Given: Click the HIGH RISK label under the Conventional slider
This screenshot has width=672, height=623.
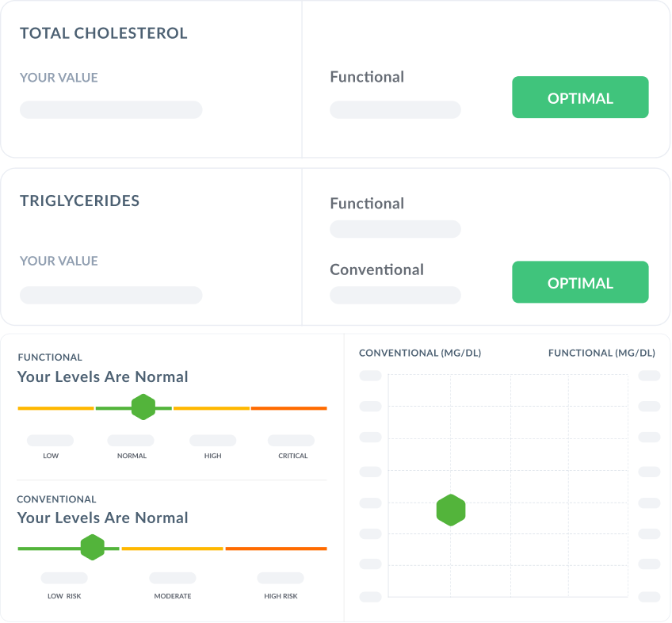Looking at the screenshot, I should click(x=281, y=596).
